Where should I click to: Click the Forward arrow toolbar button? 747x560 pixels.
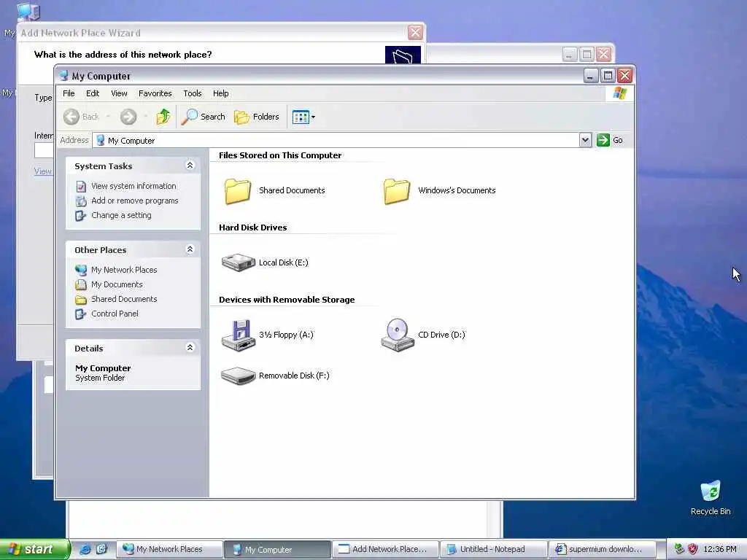pyautogui.click(x=128, y=117)
